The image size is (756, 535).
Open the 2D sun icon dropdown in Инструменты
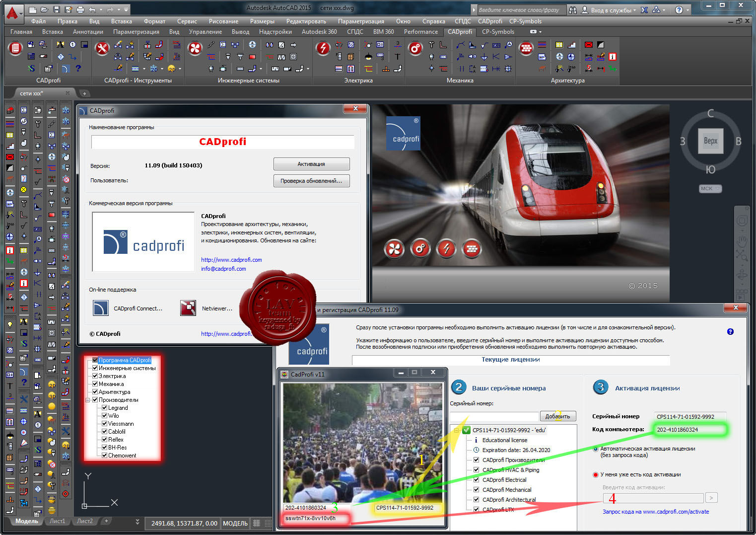click(180, 69)
